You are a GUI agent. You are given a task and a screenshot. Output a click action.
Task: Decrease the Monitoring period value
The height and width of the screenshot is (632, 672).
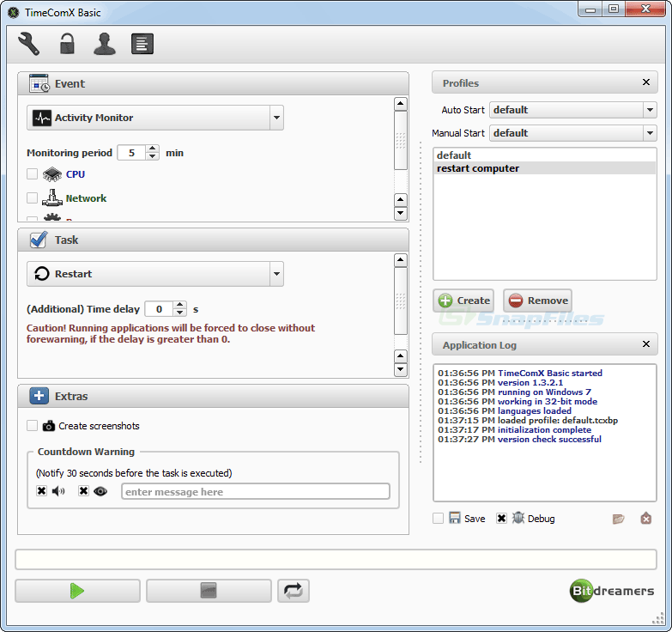tap(152, 156)
